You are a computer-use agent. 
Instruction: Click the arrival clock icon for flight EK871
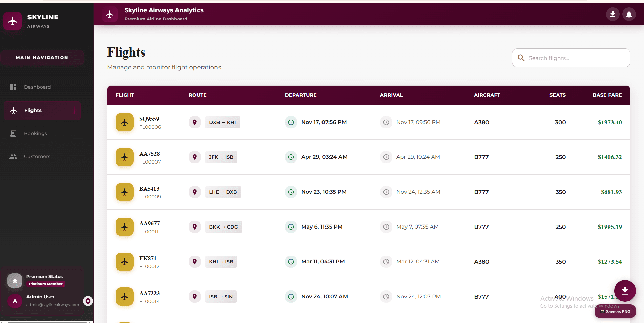tap(386, 262)
